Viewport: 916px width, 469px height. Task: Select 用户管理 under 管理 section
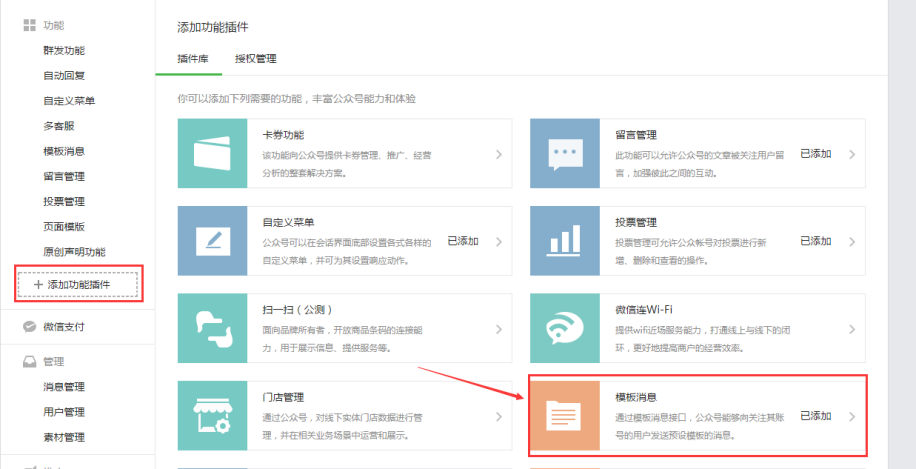(x=64, y=412)
